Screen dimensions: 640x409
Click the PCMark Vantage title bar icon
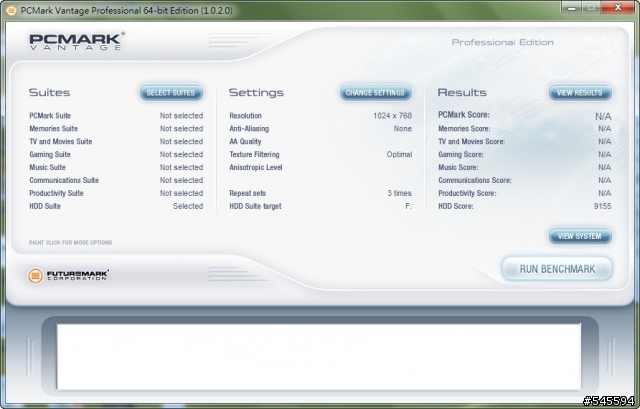click(11, 11)
